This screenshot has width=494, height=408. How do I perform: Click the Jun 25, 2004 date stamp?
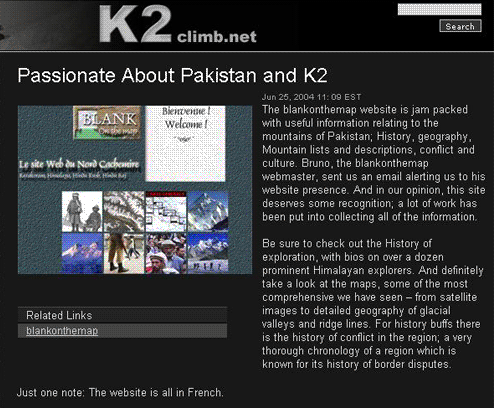311,97
